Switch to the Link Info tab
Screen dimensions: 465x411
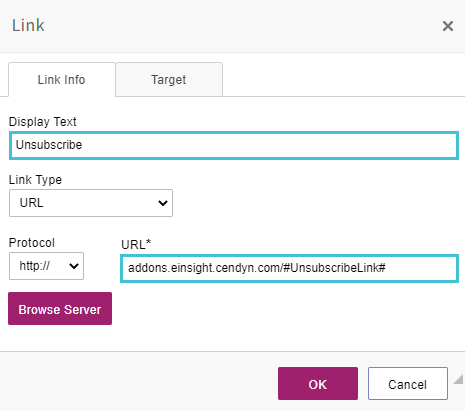point(62,80)
